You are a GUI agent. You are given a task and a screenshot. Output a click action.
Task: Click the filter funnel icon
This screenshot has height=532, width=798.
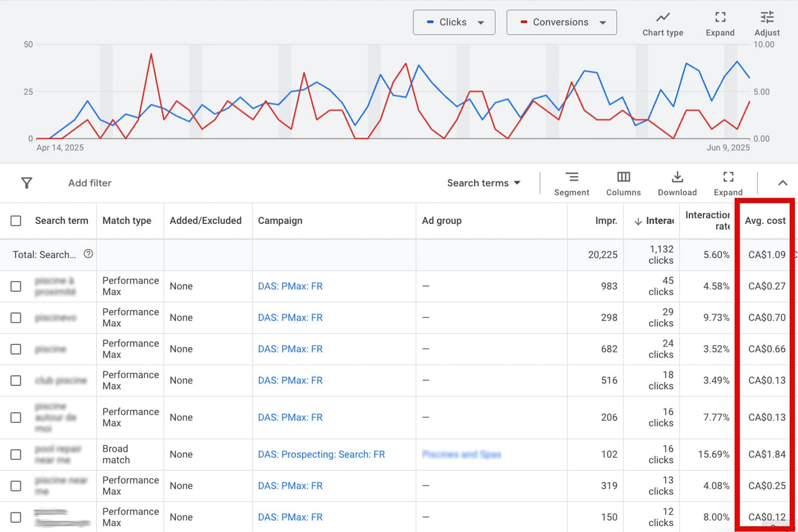coord(26,183)
